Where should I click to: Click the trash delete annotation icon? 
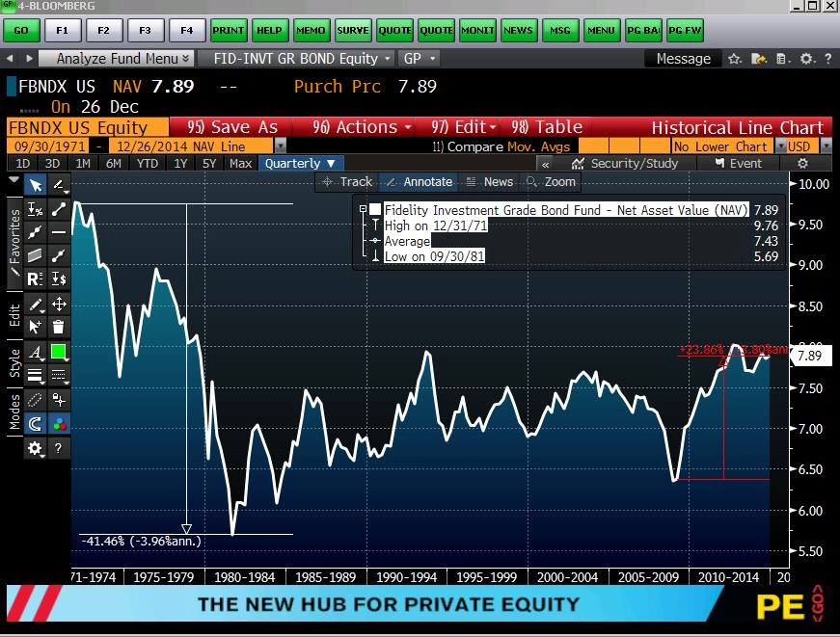[59, 328]
